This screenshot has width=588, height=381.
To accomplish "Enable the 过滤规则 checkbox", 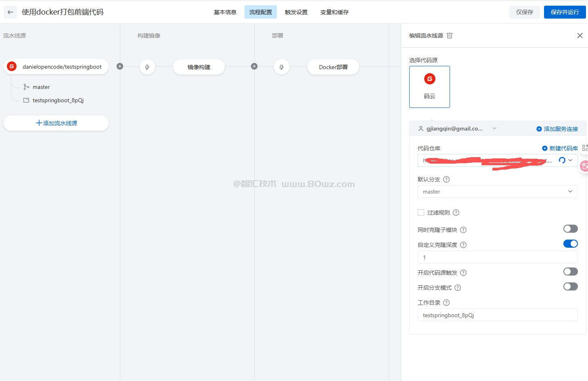I will (421, 213).
